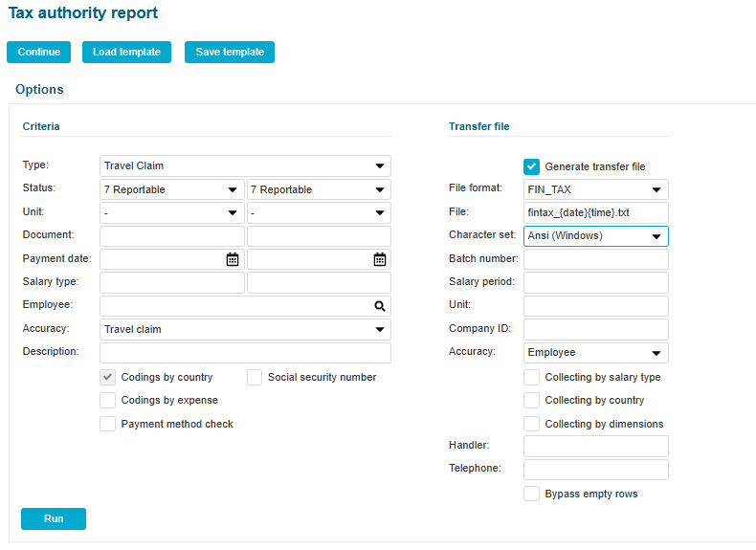Click the second Salary type field
Viewport: 756px width, 550px height.
319,282
